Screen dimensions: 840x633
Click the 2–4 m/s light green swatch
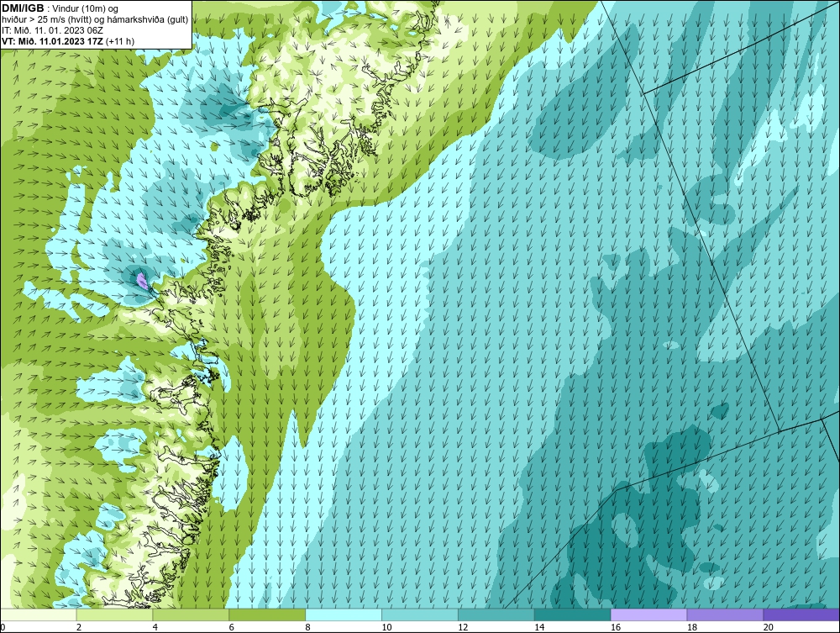(114, 615)
